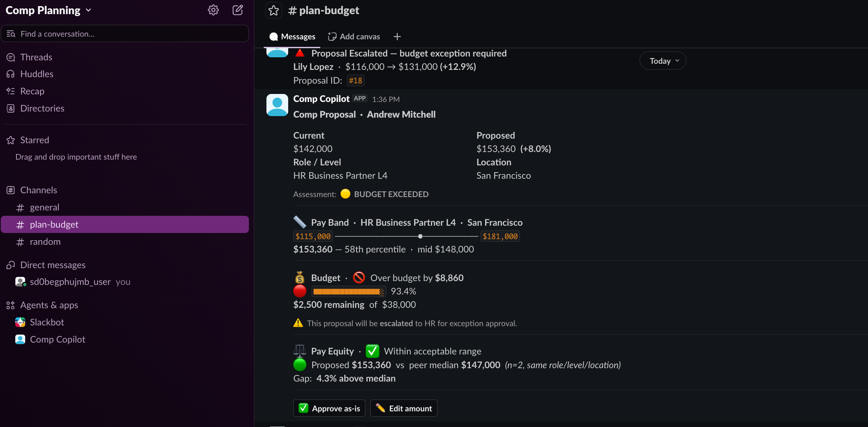Open workspace settings gear icon
Screen dimensions: 868x427
click(213, 10)
